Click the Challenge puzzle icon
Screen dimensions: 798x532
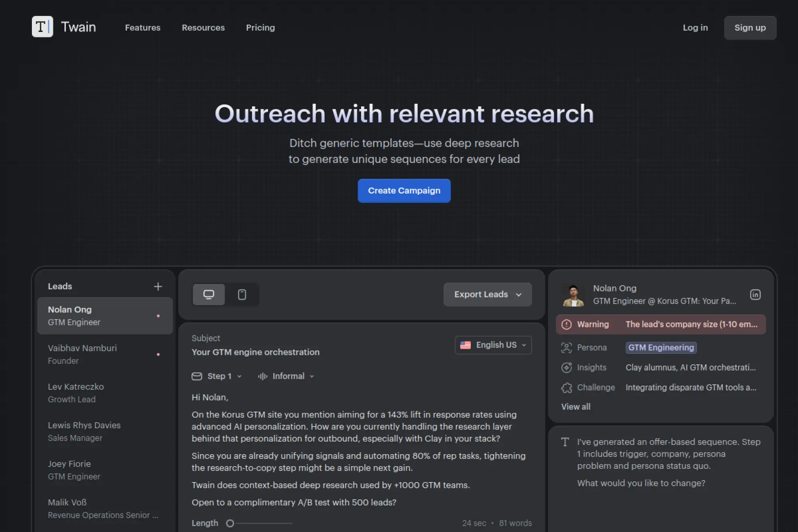pyautogui.click(x=567, y=388)
